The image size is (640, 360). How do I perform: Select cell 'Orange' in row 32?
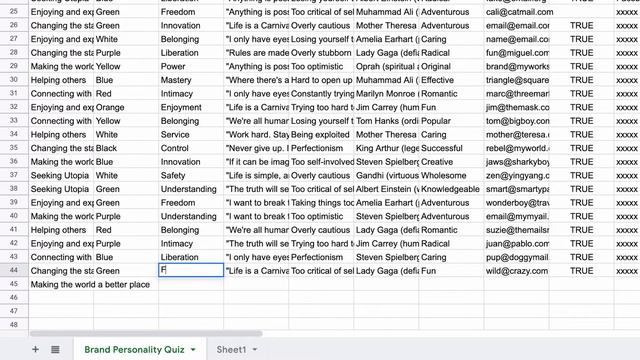pos(126,107)
